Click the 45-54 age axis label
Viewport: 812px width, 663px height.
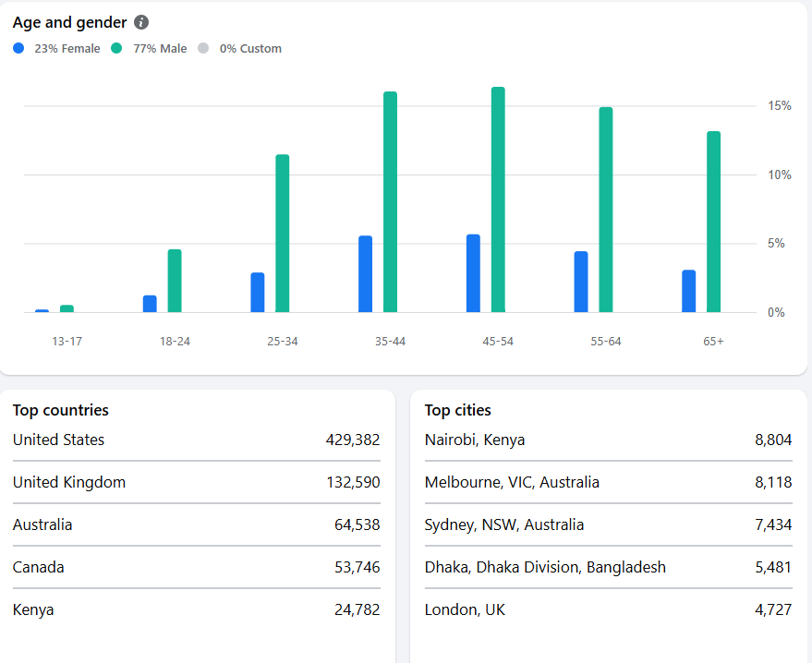[x=498, y=342]
